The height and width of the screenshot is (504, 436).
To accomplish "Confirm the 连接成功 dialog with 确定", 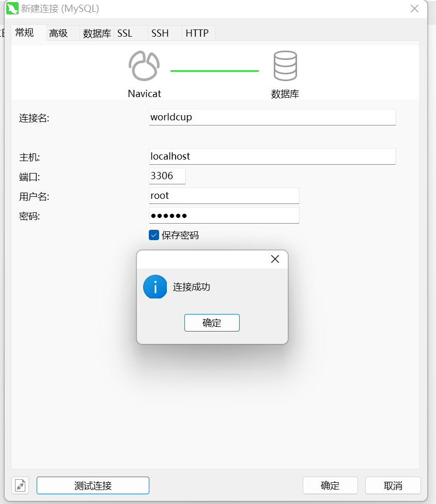I will click(x=212, y=323).
